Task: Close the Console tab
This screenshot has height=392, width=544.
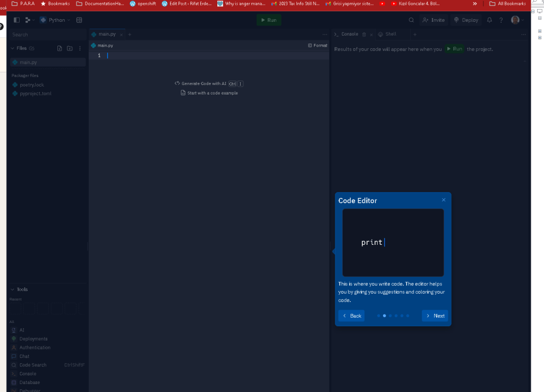Action: pyautogui.click(x=371, y=35)
